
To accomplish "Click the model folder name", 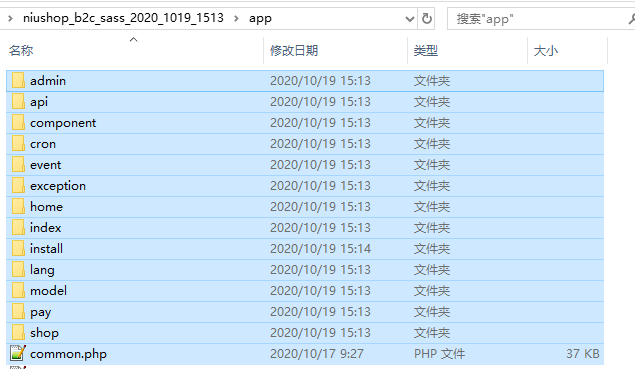I will point(48,291).
